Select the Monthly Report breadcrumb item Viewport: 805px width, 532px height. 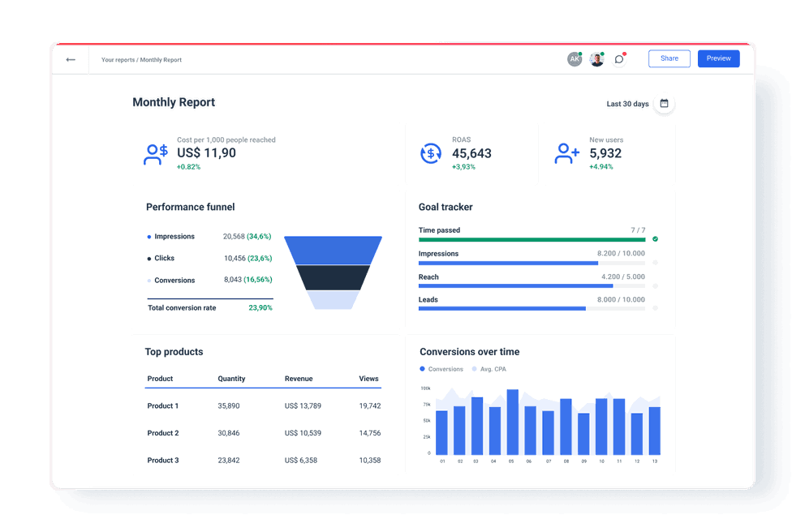(161, 59)
